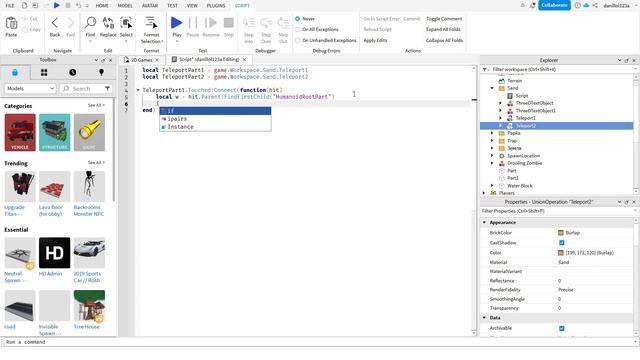The width and height of the screenshot is (640, 360).
Task: Click the New file icon in title bar
Action: 24,5
